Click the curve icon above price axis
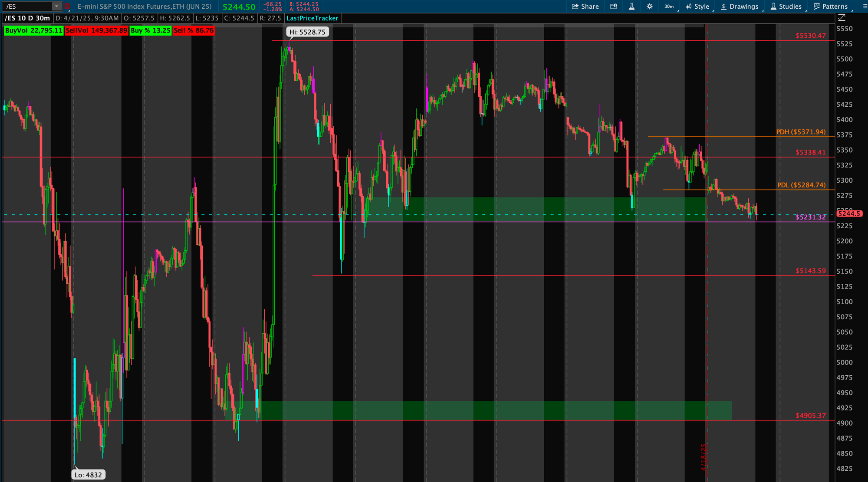868x482 pixels. click(x=842, y=18)
